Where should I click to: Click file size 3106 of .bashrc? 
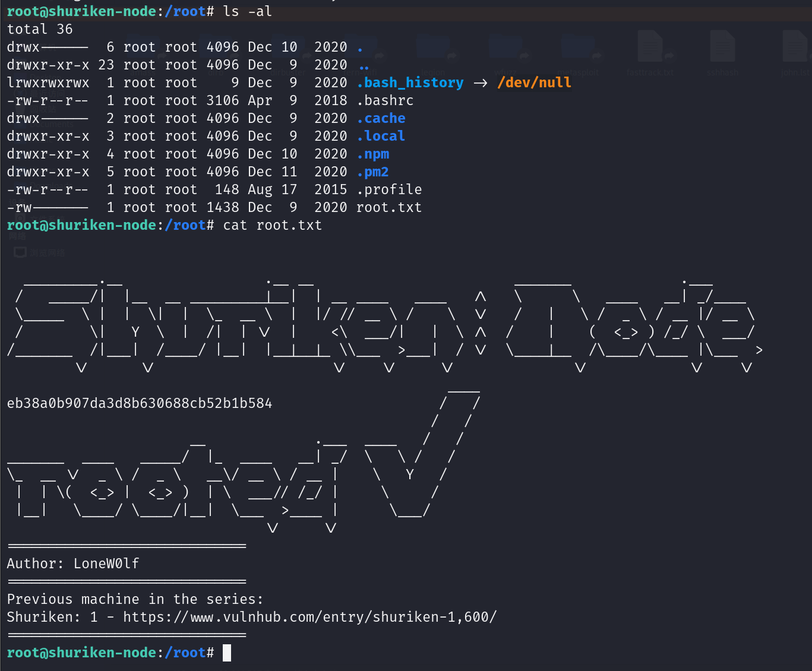click(223, 100)
